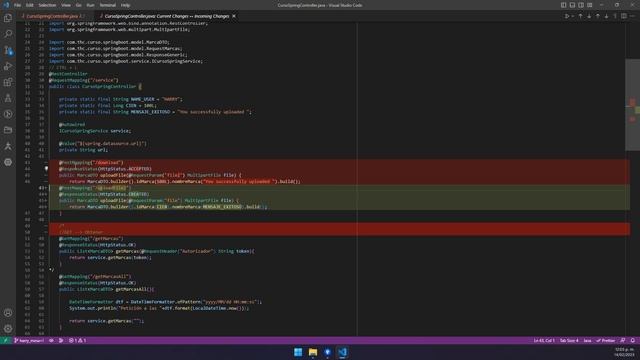Open the Go menu

coord(78,5)
